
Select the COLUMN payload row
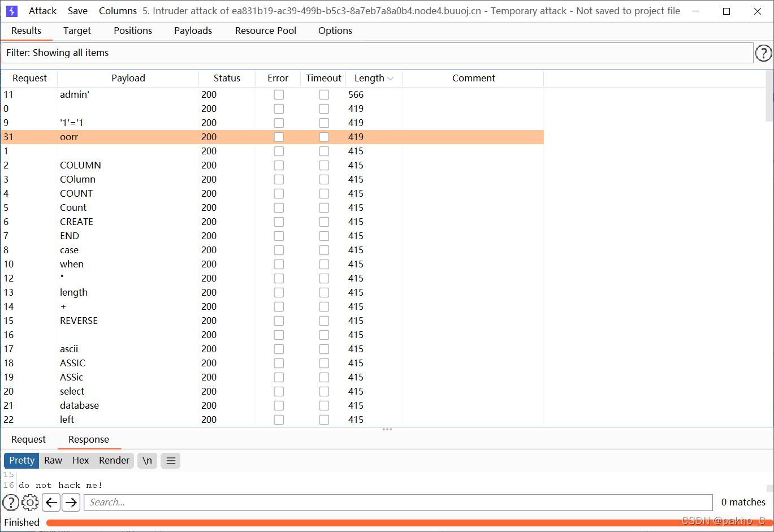[x=272, y=165]
